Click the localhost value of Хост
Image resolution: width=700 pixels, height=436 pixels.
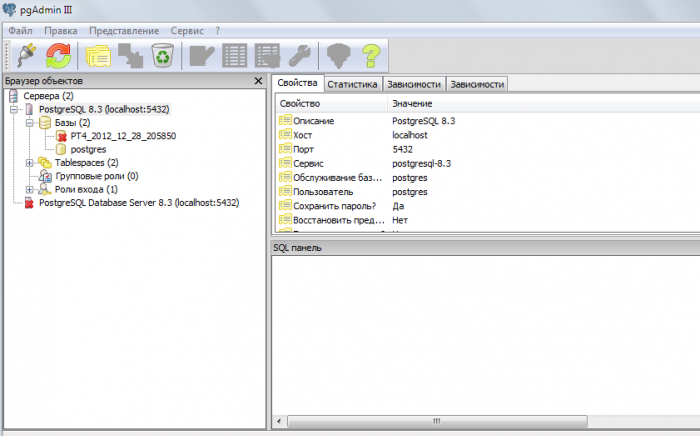(x=410, y=135)
